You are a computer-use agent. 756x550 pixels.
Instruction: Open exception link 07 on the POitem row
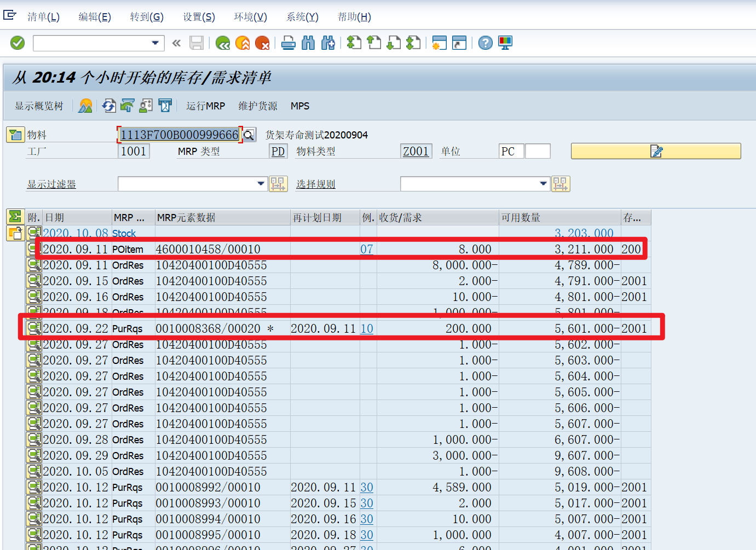tap(367, 248)
